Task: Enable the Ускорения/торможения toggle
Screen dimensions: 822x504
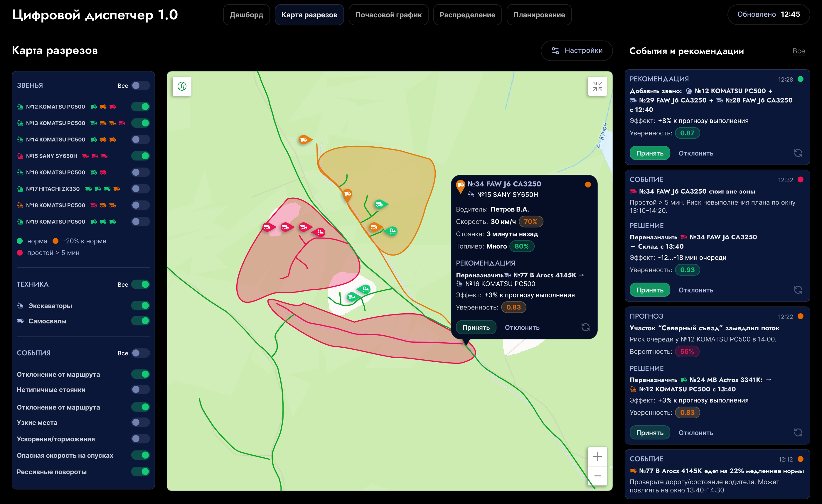Action: (140, 439)
